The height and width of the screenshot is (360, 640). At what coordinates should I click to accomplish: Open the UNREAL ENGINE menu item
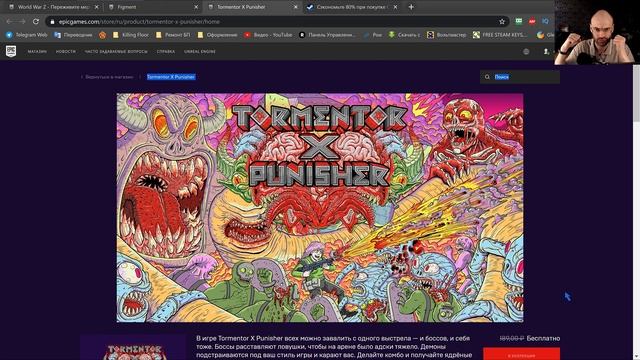(x=200, y=51)
